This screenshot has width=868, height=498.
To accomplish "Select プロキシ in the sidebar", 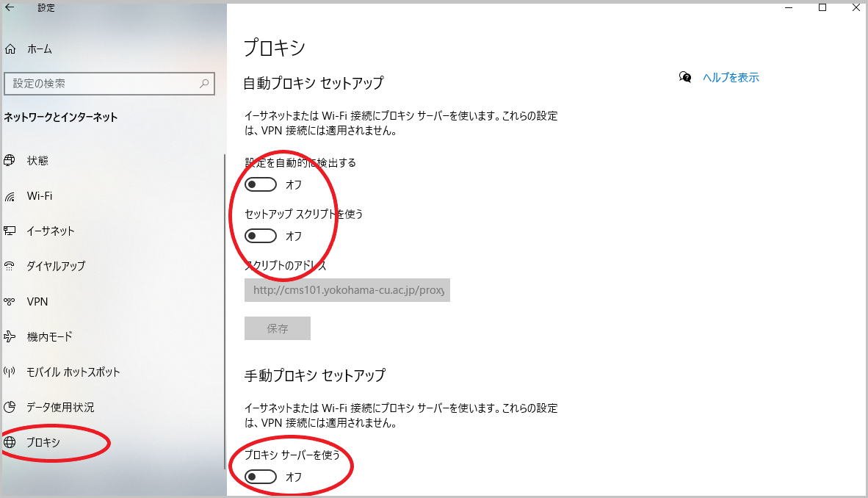I will (43, 442).
